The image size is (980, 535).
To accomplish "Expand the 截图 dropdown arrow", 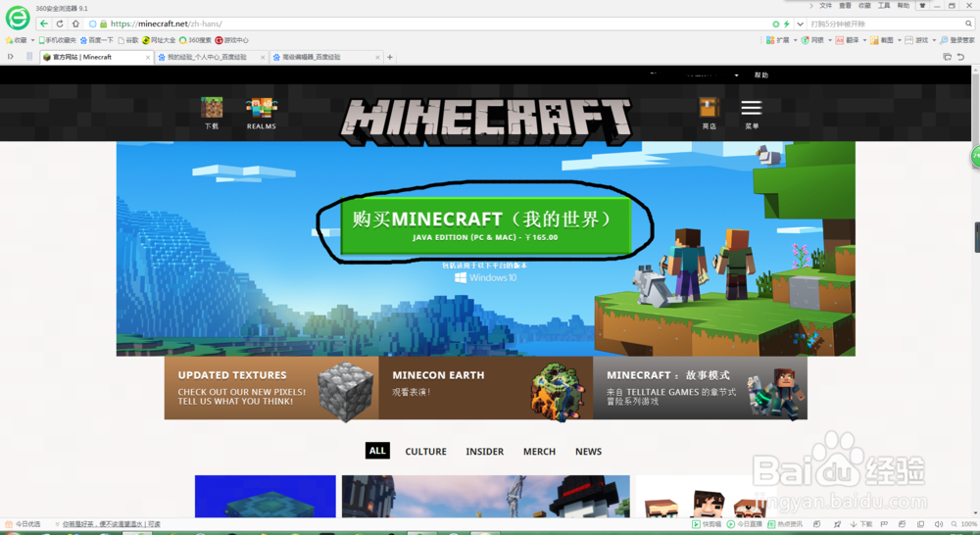I will tap(900, 40).
